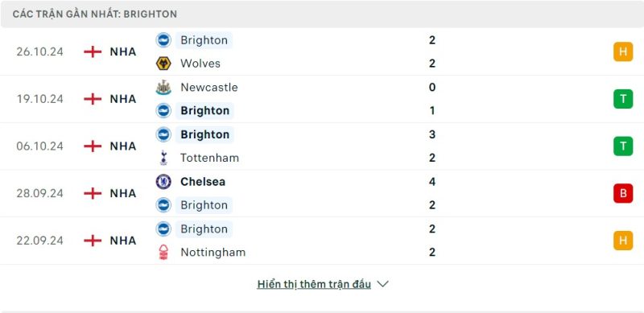Click the Newcastle club crest icon
644x313 pixels.
163,87
